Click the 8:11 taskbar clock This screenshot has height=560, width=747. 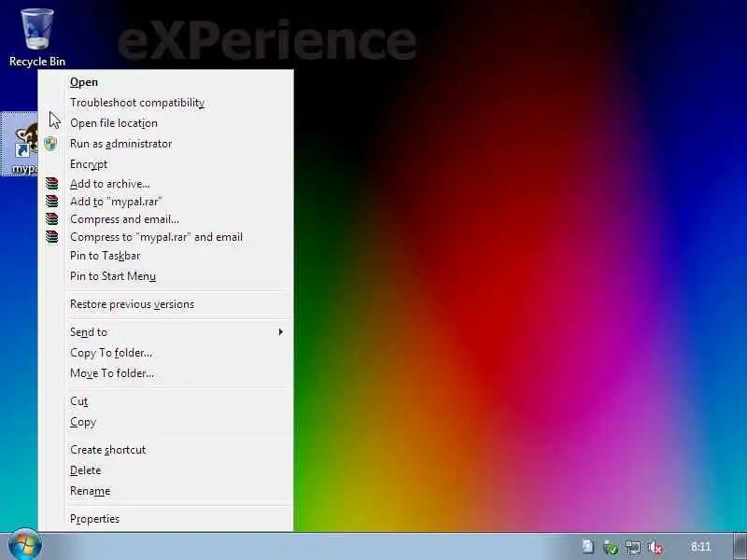point(700,547)
